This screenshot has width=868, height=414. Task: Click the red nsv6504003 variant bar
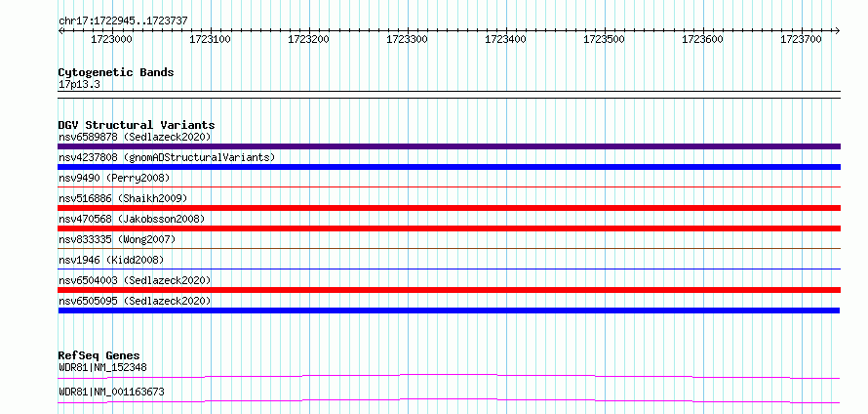(449, 290)
